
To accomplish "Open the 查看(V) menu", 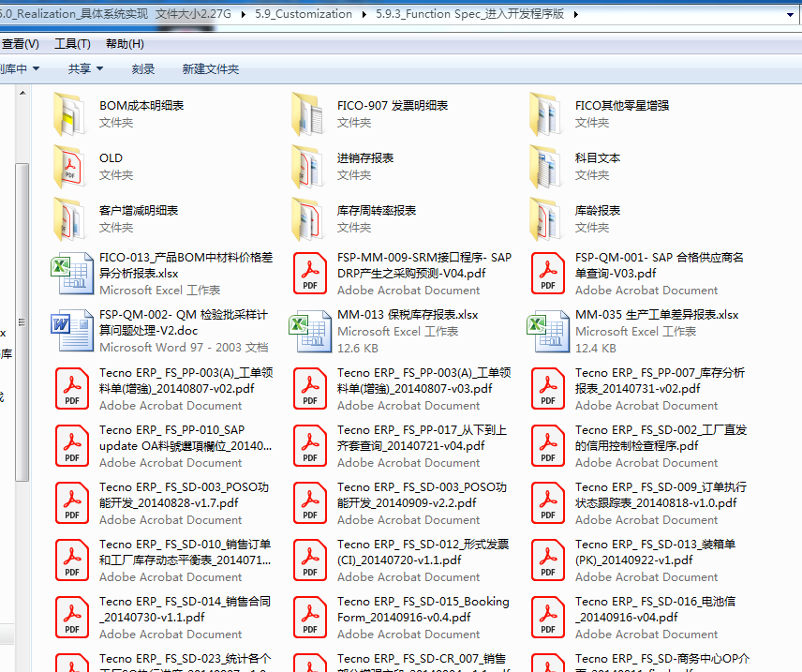I will pyautogui.click(x=20, y=44).
